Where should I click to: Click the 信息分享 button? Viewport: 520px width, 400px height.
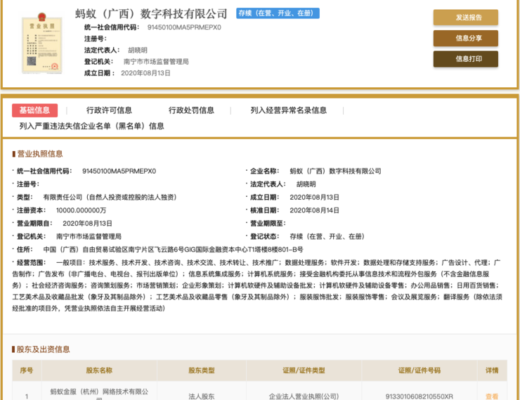(466, 38)
